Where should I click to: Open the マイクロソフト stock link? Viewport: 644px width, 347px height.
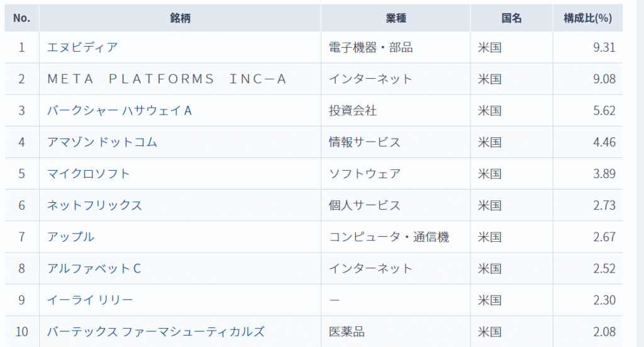coord(89,173)
